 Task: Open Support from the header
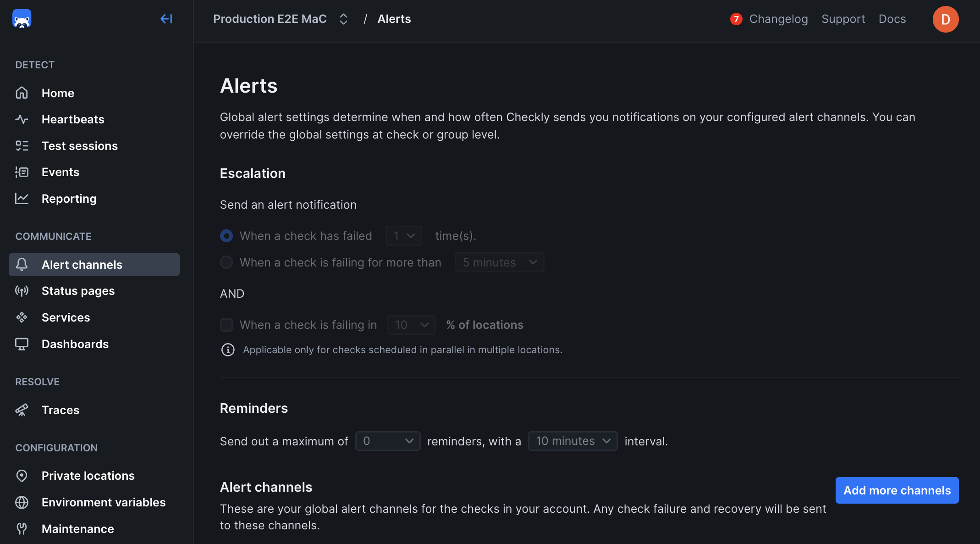tap(843, 19)
